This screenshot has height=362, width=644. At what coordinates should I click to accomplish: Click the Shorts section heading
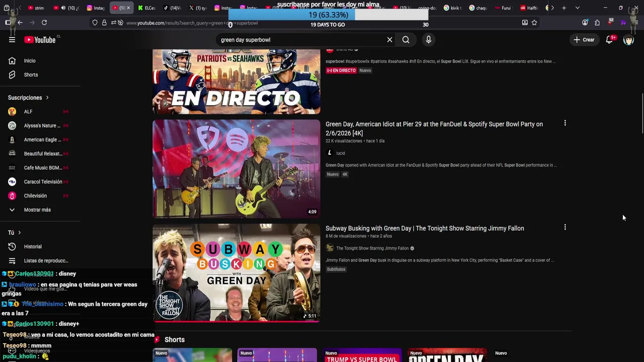tap(175, 340)
